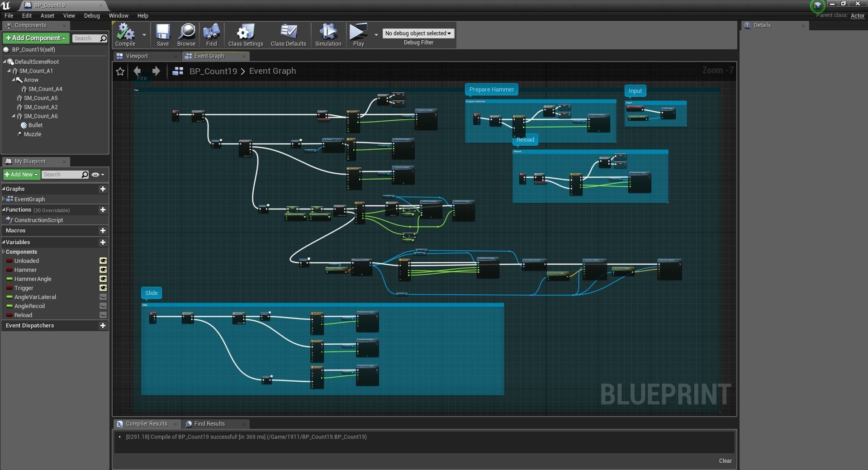Clear the compiler results log
The image size is (868, 470).
tap(725, 461)
